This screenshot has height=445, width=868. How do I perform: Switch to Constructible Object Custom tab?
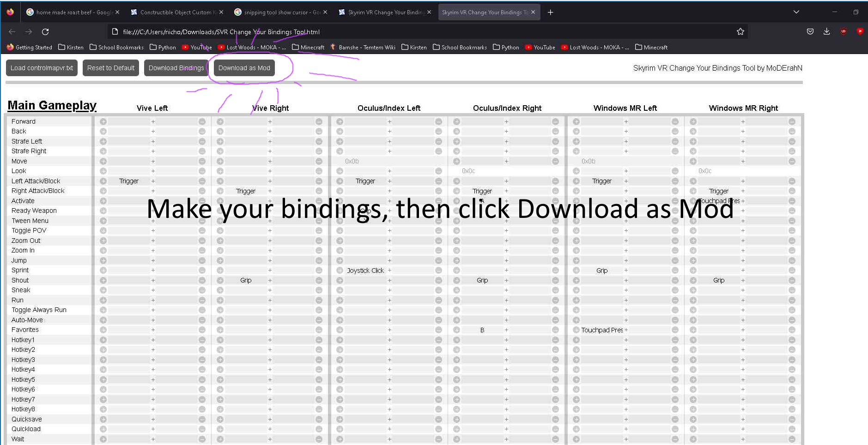coord(177,12)
